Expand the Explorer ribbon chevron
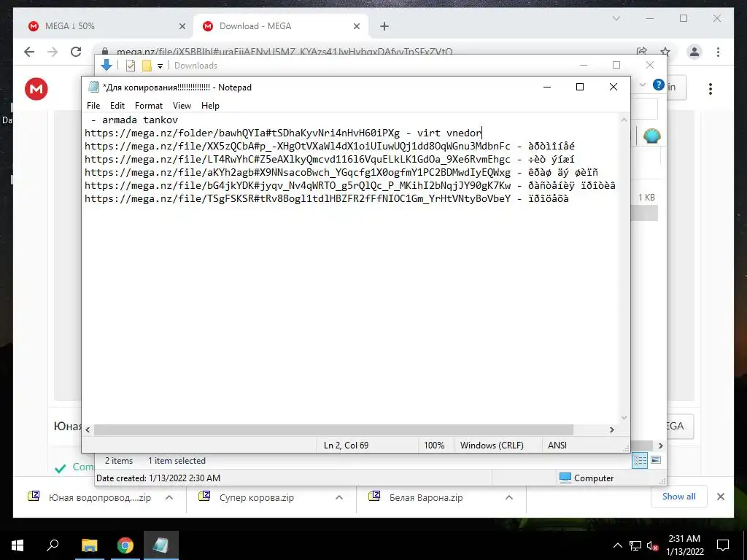The width and height of the screenshot is (747, 560). click(642, 85)
